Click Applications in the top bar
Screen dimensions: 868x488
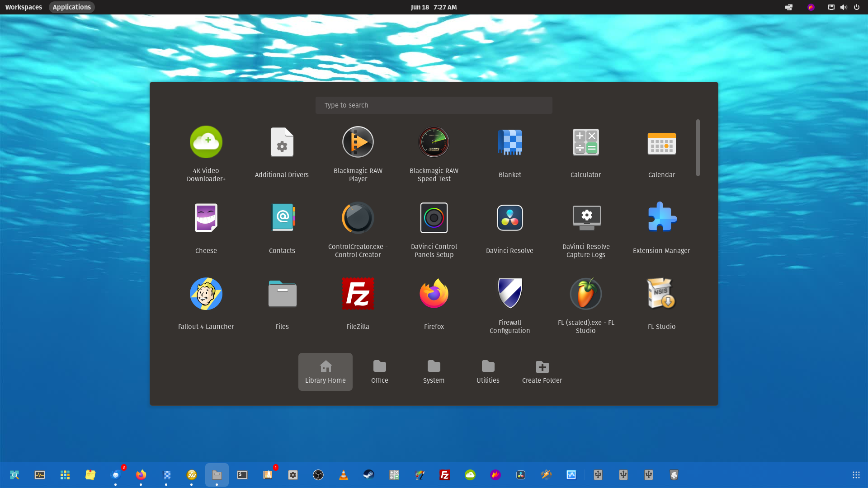(x=71, y=7)
